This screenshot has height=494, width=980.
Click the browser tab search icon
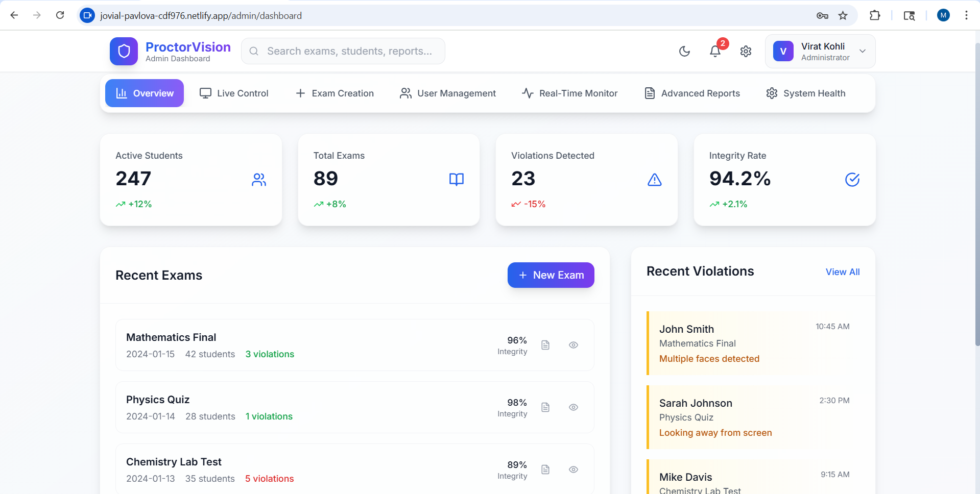(x=909, y=15)
